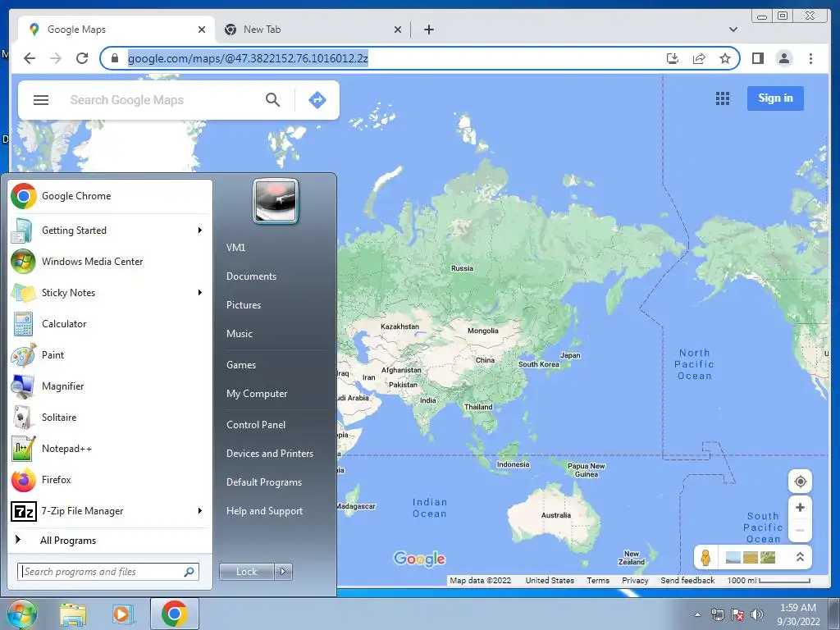Select the Chrome address bar URL
Viewport: 840px width, 630px height.
click(x=248, y=58)
